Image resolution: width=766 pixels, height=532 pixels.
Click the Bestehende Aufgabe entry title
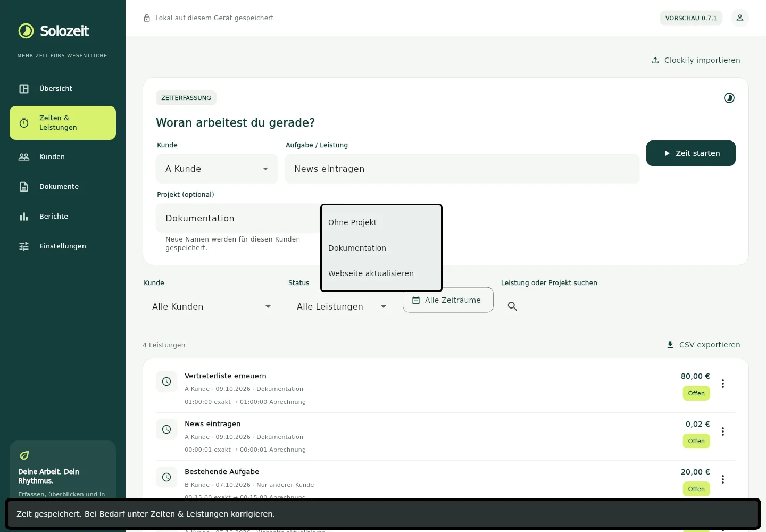pos(222,472)
